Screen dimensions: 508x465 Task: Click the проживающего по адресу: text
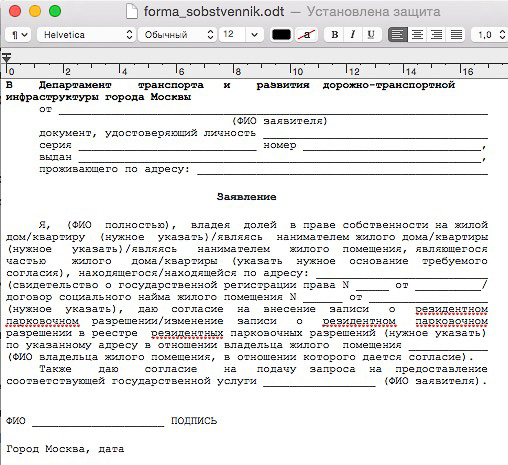[x=114, y=169]
